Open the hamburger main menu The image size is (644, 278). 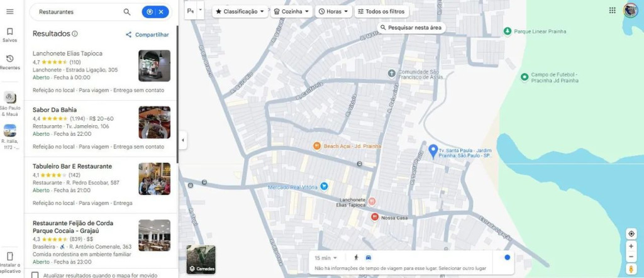pos(9,11)
